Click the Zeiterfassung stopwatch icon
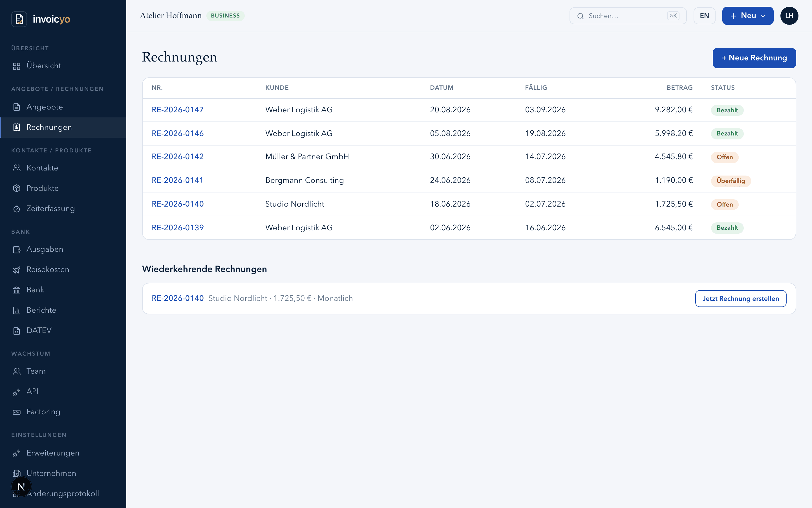This screenshot has height=508, width=812. 17,209
